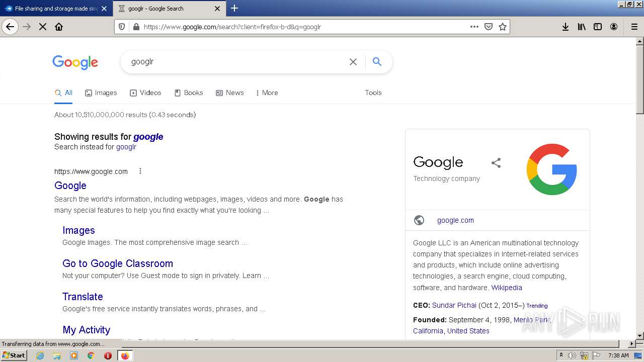Open Opera from the taskbar
This screenshot has width=644, height=362.
point(108,355)
